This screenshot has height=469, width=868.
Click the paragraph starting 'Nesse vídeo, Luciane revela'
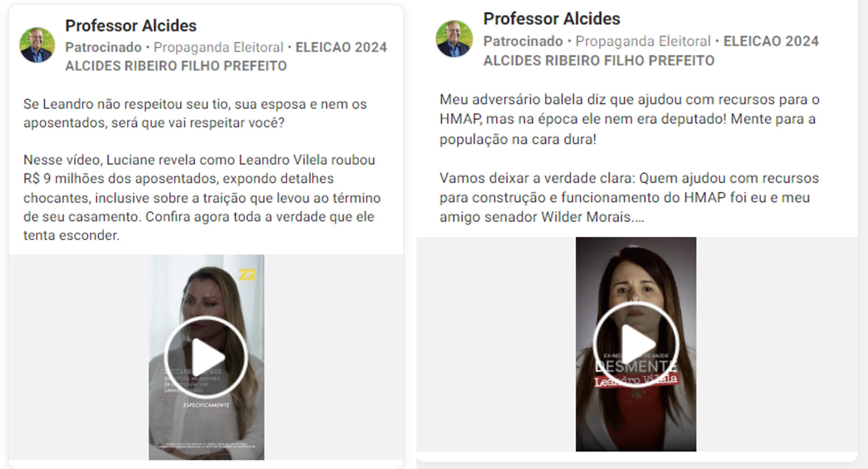pos(202,197)
